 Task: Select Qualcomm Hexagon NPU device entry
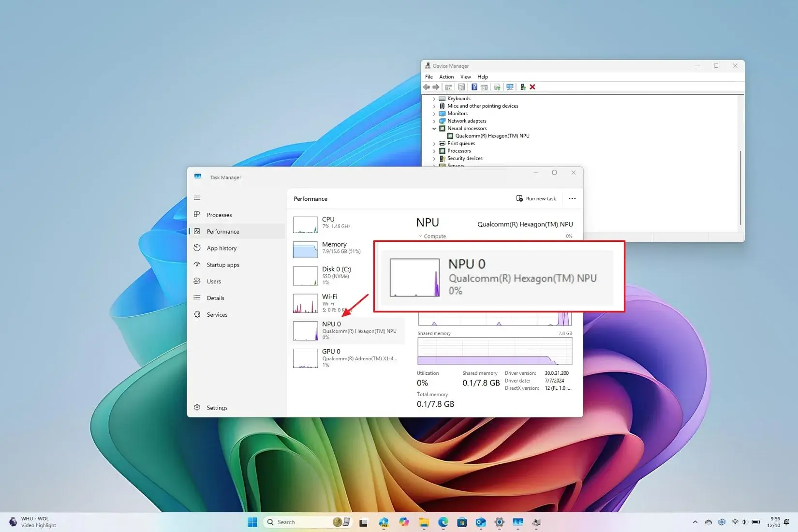[492, 136]
